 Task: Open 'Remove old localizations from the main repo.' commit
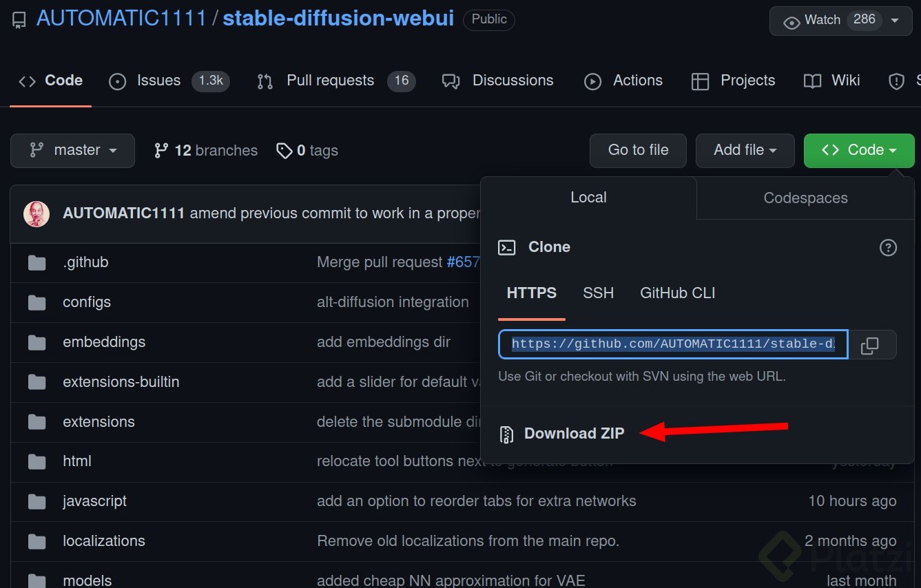click(x=468, y=541)
